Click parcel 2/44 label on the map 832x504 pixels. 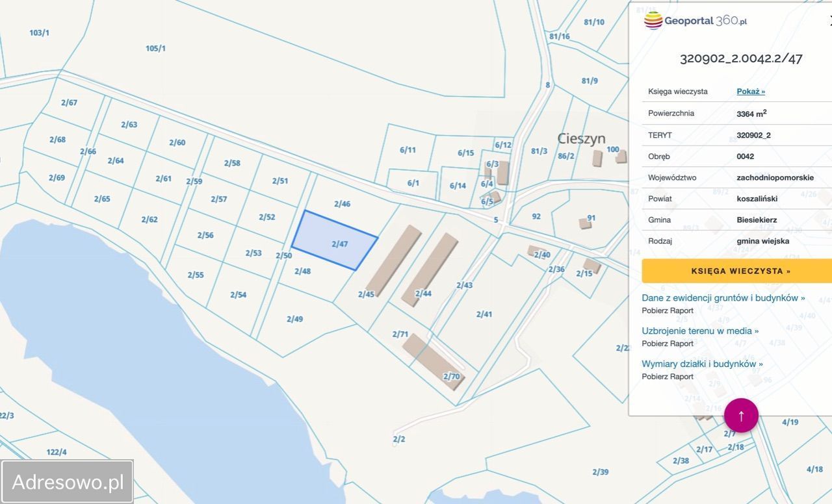(x=423, y=294)
